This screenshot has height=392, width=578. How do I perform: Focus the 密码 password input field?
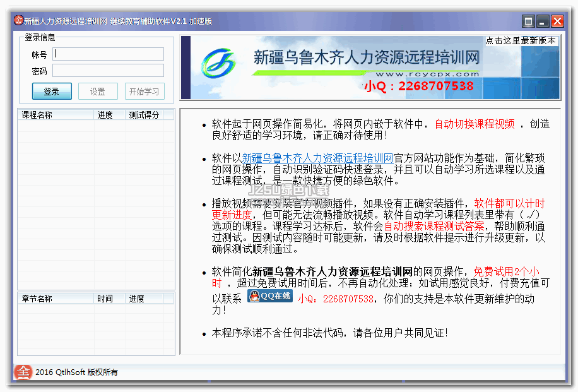click(109, 71)
